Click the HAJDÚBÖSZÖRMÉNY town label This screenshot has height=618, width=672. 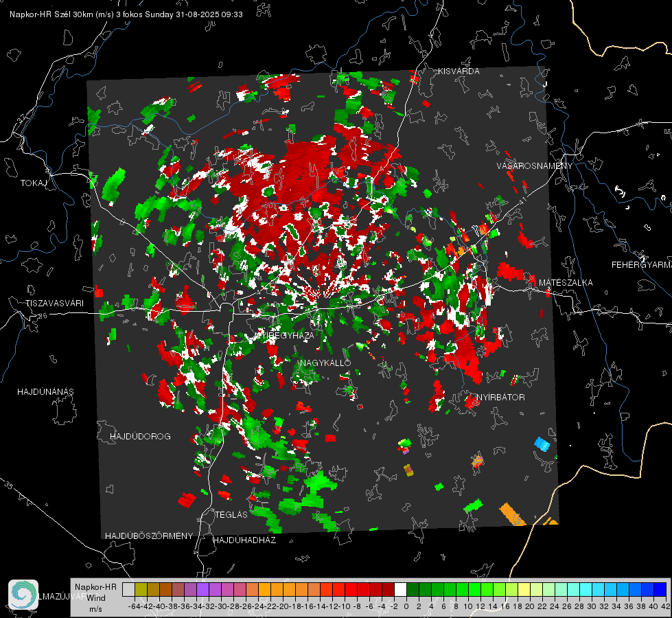pos(149,536)
